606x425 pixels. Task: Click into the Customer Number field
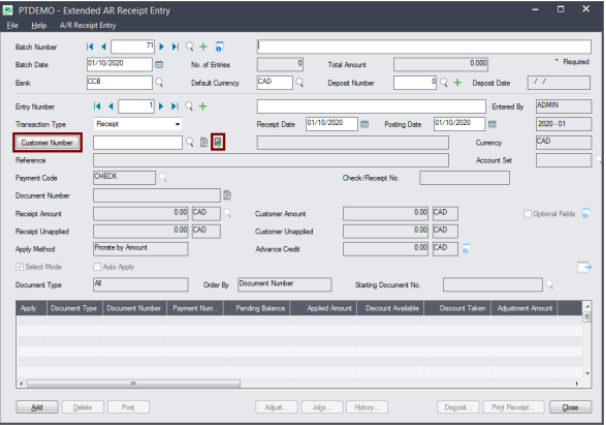pyautogui.click(x=138, y=143)
